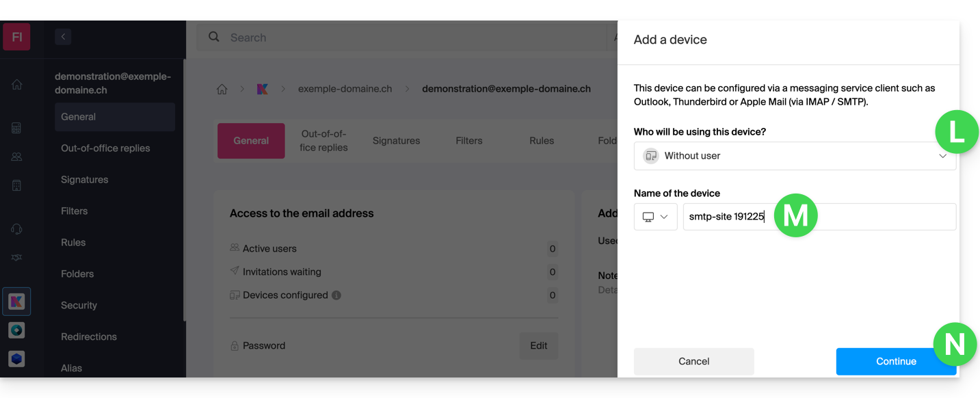
Task: Click the blue cube icon in sidebar
Action: coord(17,359)
